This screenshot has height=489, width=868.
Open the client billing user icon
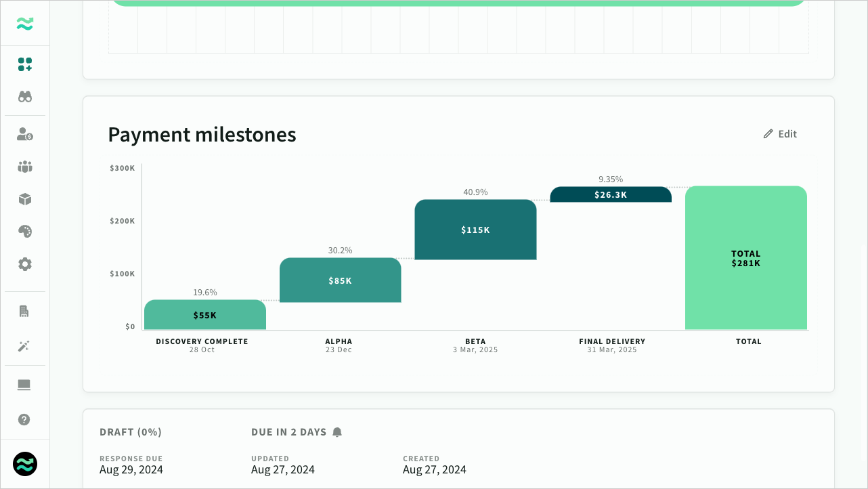[25, 134]
